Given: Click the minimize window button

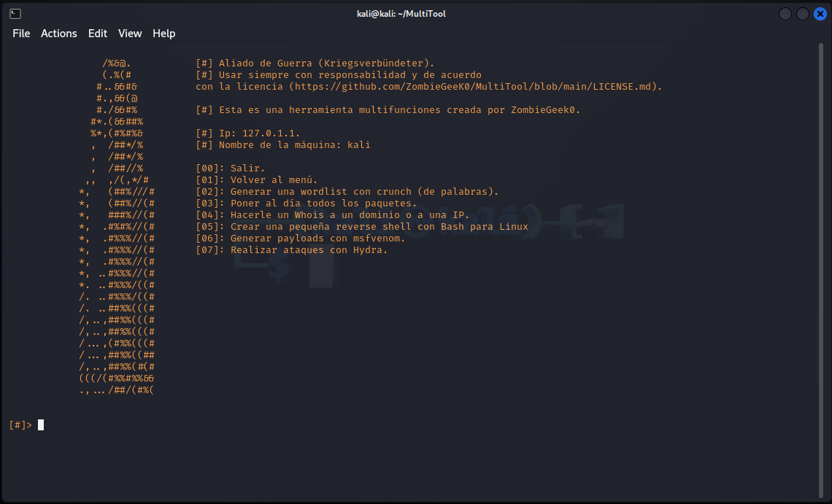Looking at the screenshot, I should (x=785, y=14).
